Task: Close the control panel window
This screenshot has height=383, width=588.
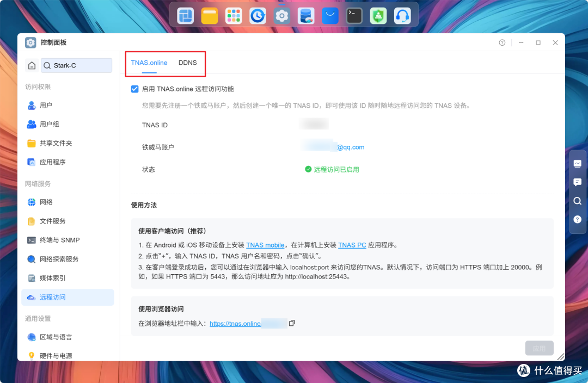Action: tap(555, 43)
